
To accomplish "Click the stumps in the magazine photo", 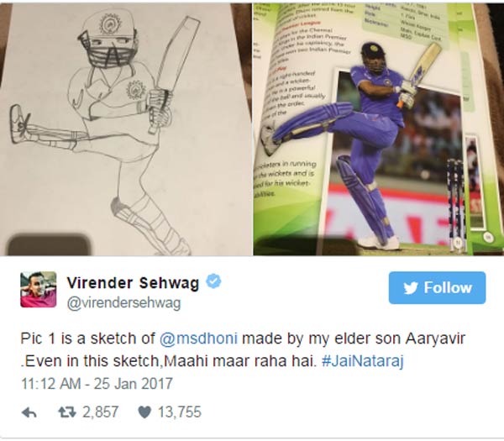I will click(x=456, y=204).
